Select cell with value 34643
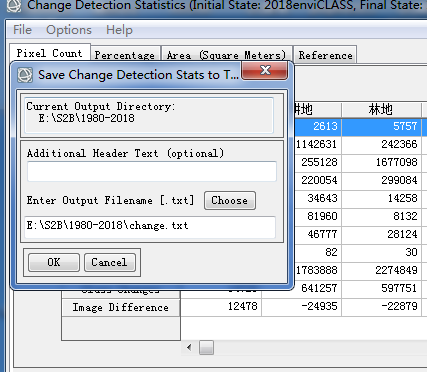The image size is (427, 372). (x=318, y=198)
